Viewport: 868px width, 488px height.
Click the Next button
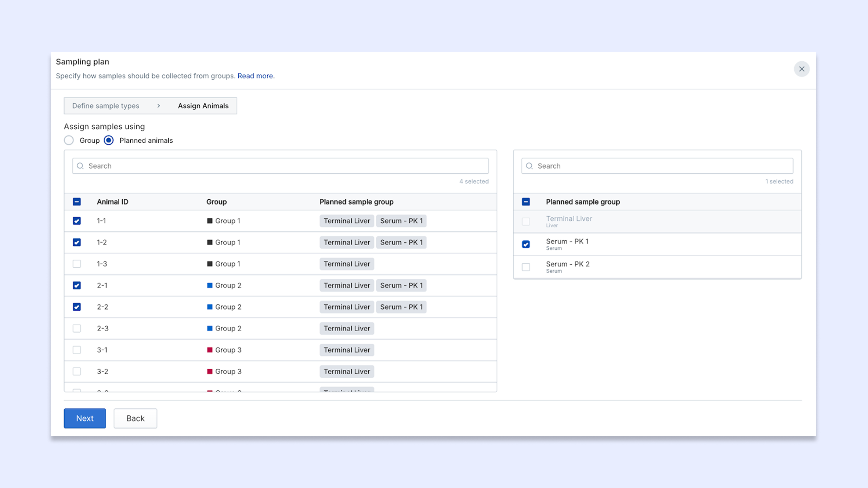click(x=85, y=418)
